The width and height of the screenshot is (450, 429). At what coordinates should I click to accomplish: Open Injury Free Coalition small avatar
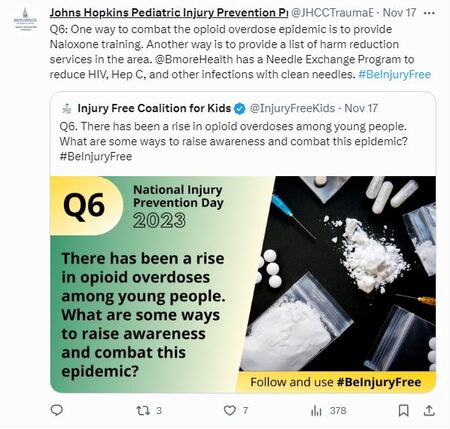pyautogui.click(x=67, y=108)
